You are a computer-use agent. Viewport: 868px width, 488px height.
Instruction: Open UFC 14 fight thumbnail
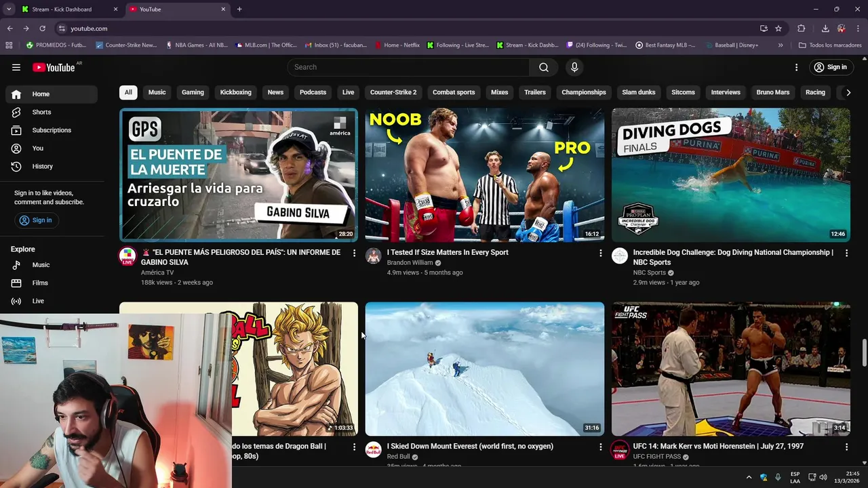(x=731, y=369)
